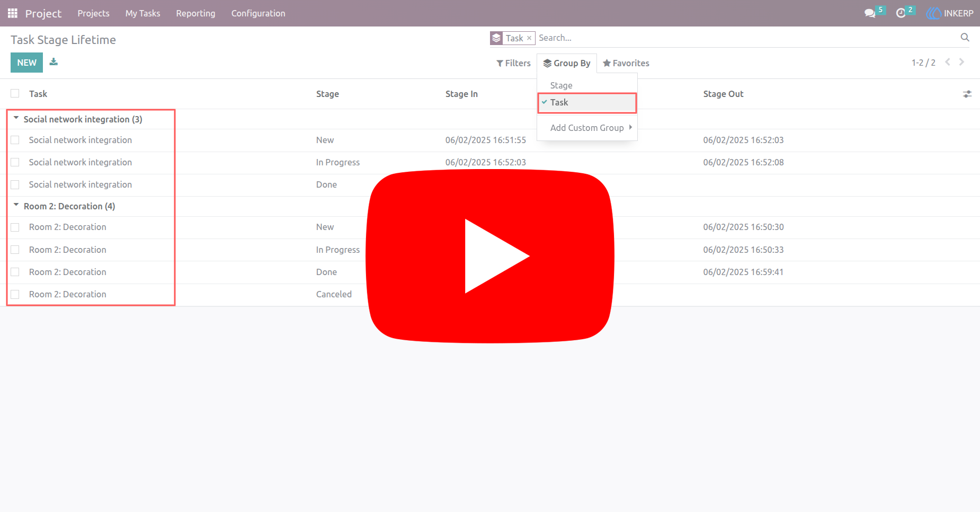Open the Configuration menu
The height and width of the screenshot is (512, 980).
tap(258, 13)
